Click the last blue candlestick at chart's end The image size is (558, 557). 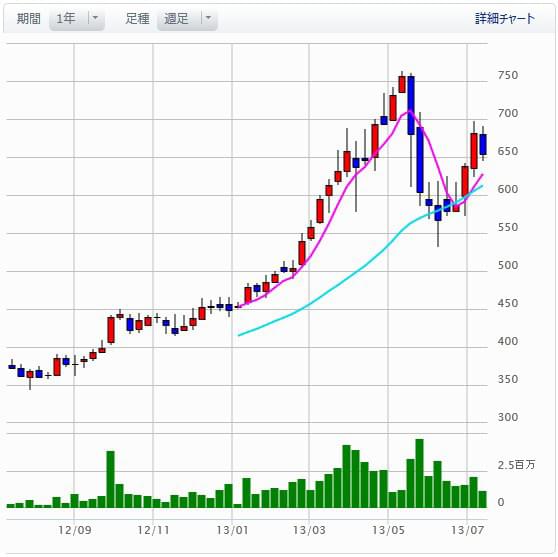(483, 144)
